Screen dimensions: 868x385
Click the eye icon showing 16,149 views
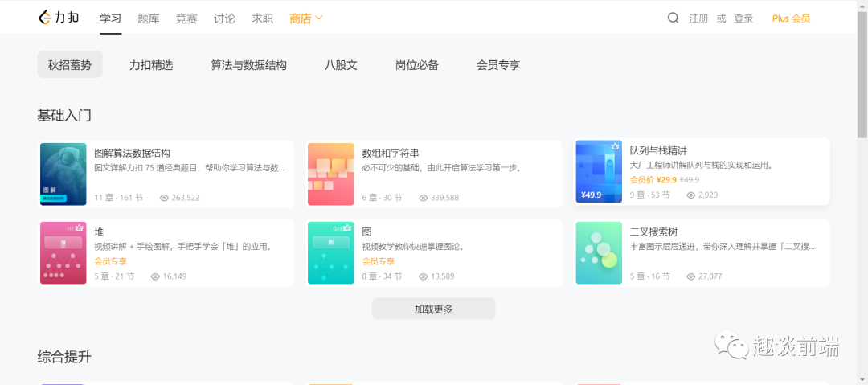pyautogui.click(x=156, y=276)
